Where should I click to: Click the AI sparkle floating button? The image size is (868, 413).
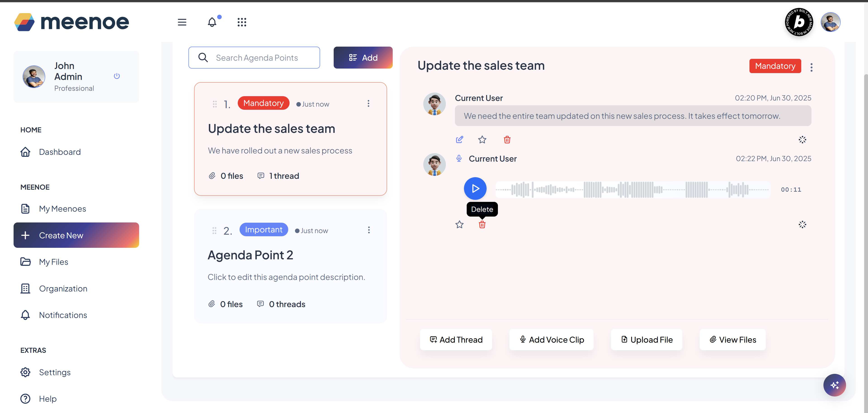tap(834, 385)
